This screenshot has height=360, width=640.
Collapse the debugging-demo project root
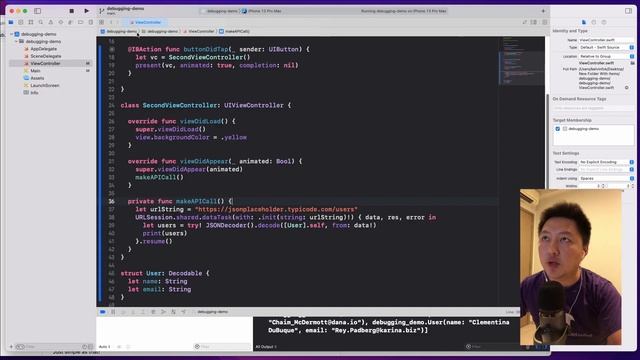point(12,34)
